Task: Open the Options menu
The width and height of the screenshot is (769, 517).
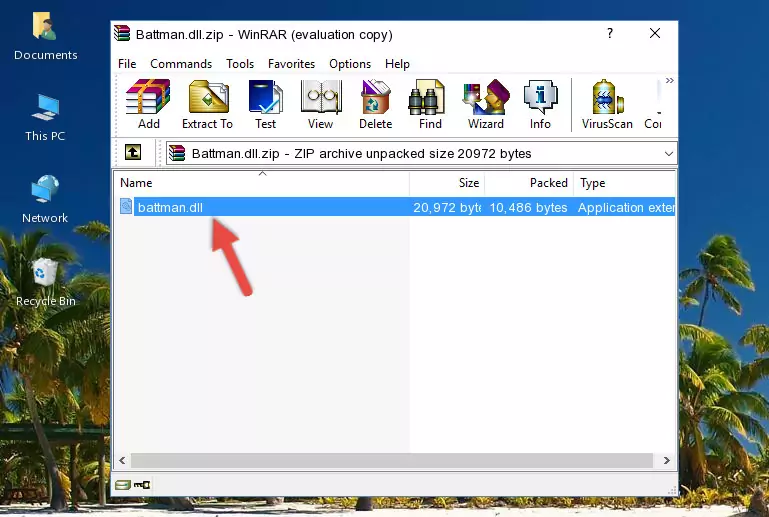Action: point(350,64)
